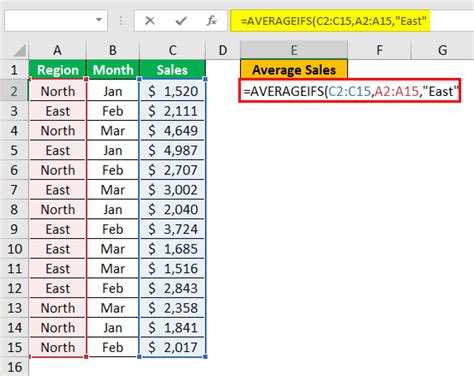Open the Name Box dropdown arrow
The height and width of the screenshot is (376, 474).
pyautogui.click(x=99, y=20)
